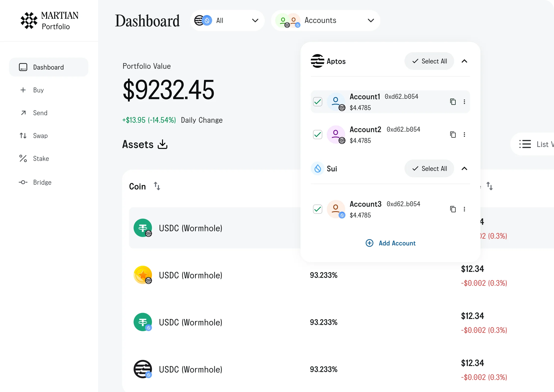Viewport: 554px width, 392px height.
Task: Click the Bridge sidebar icon
Action: (23, 182)
